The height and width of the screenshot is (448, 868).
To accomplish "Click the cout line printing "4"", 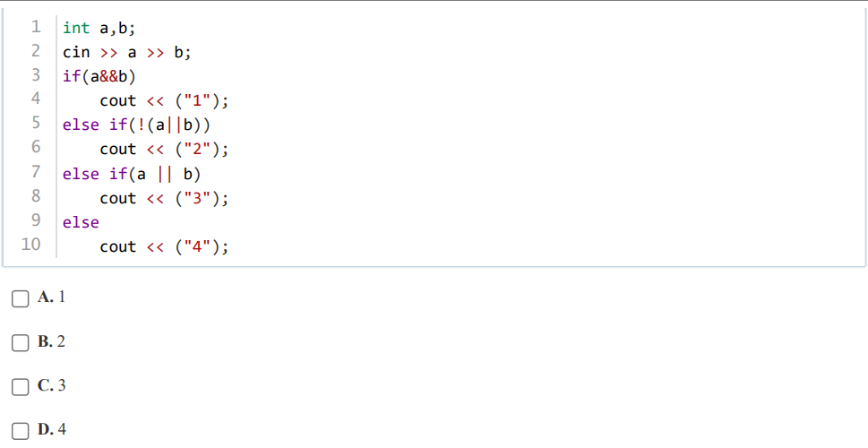I will tap(164, 247).
